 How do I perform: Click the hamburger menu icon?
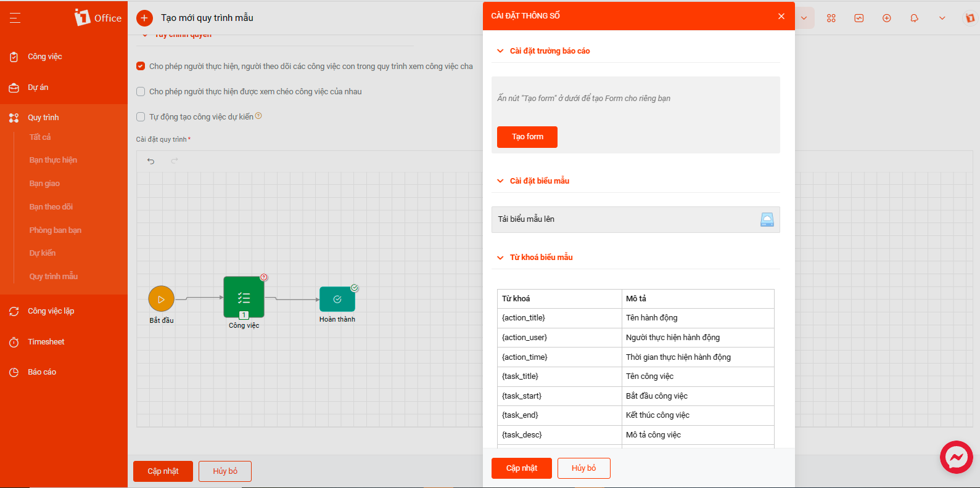pos(15,18)
